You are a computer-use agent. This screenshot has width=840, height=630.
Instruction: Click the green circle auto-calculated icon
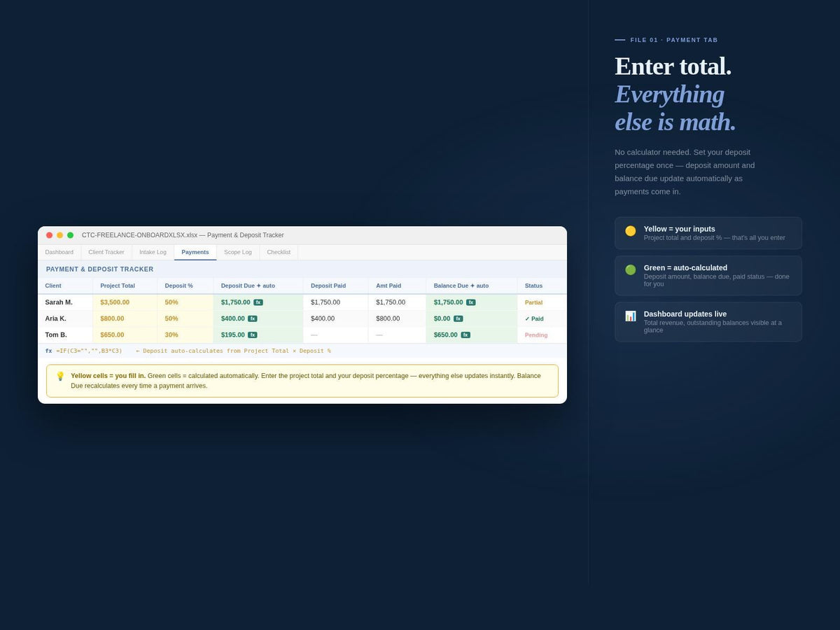pos(631,269)
